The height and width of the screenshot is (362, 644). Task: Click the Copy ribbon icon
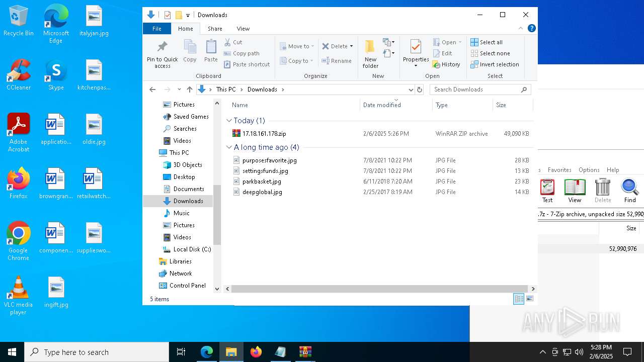pyautogui.click(x=190, y=51)
